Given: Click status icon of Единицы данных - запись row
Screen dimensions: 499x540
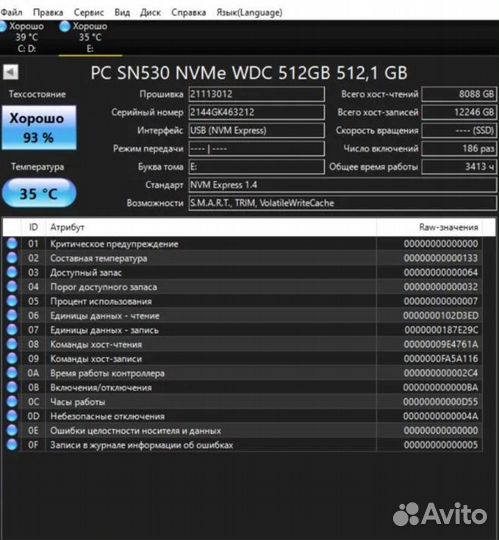Looking at the screenshot, I should point(12,330).
